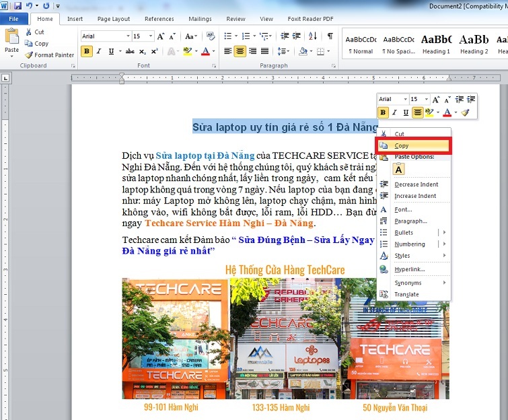Click the ribbon Text Highlight Color button
Viewport: 508px width, 420px height.
tap(187, 51)
